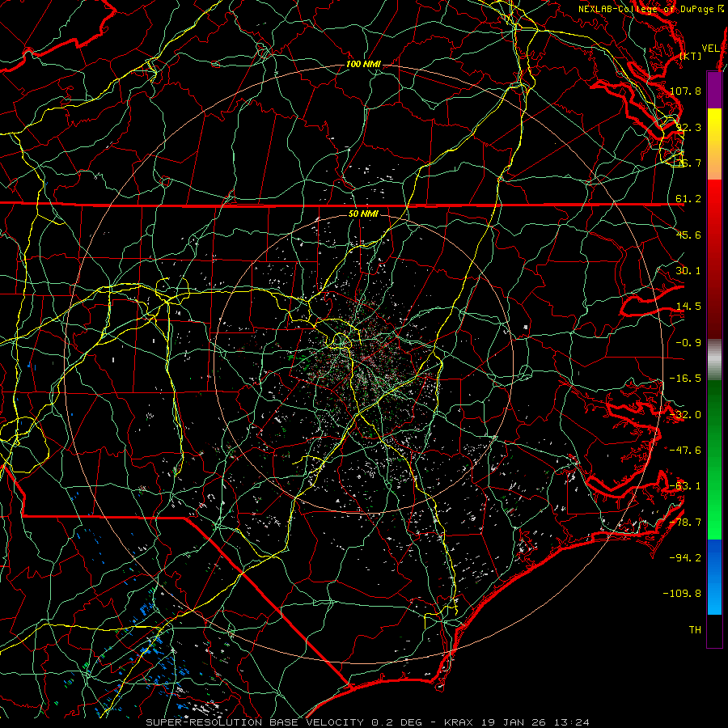Click the TH threshold label

695,630
